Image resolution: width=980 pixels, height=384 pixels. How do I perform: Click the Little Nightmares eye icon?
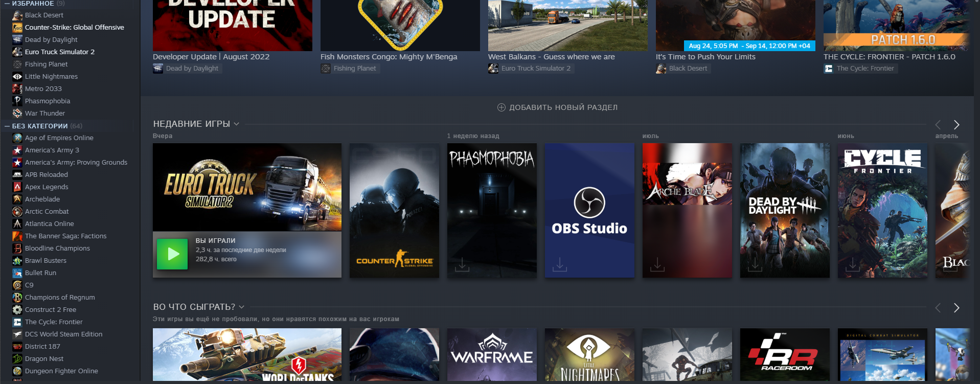click(x=17, y=77)
